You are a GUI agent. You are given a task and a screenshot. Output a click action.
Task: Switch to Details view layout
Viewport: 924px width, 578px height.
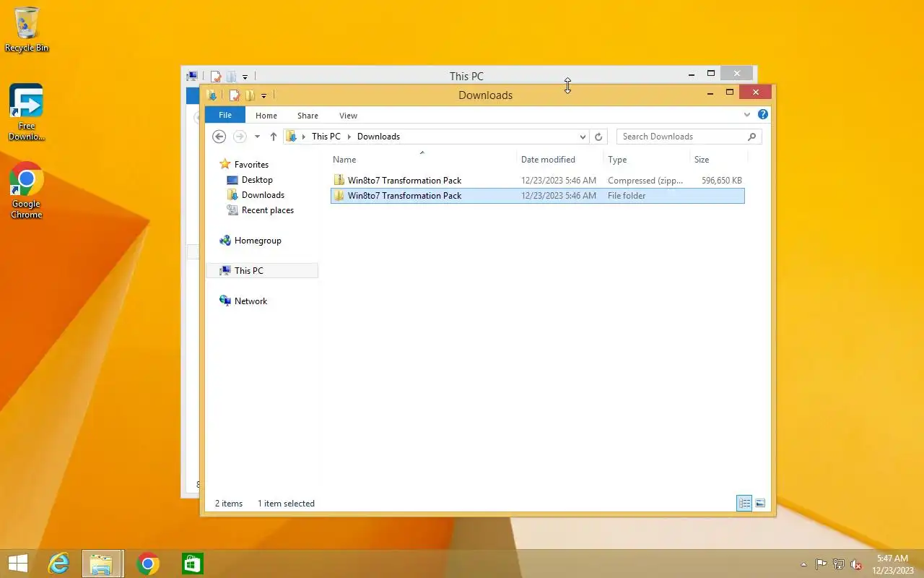[x=744, y=504]
